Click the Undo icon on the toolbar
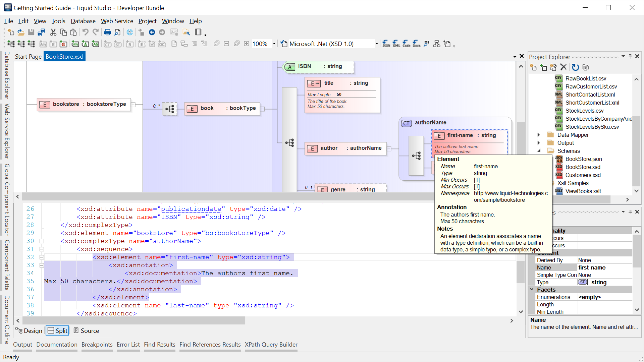The image size is (644, 362). click(x=86, y=32)
